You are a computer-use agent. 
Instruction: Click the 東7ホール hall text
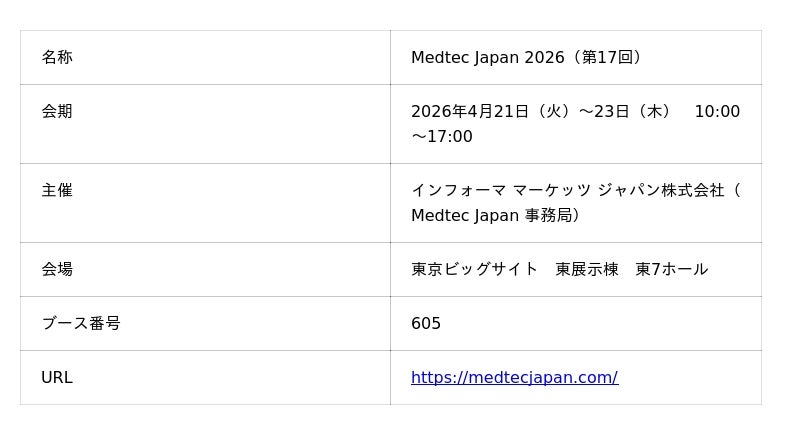pos(671,270)
